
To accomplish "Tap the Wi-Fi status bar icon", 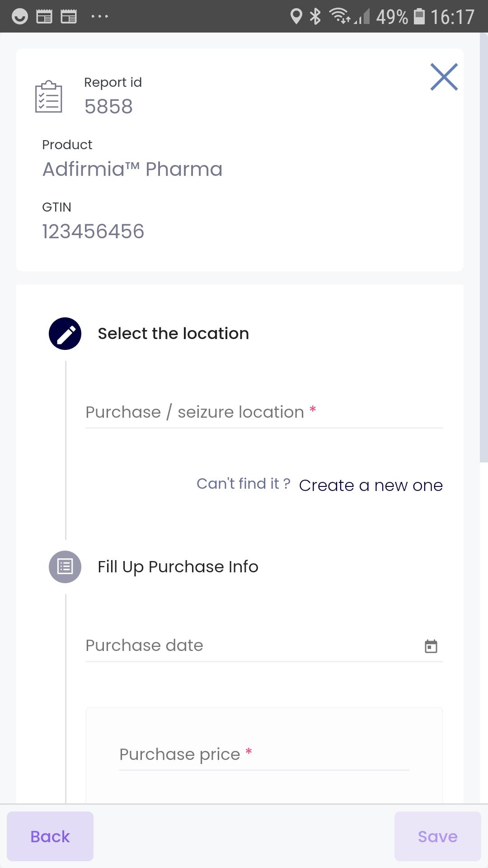I will pyautogui.click(x=340, y=16).
